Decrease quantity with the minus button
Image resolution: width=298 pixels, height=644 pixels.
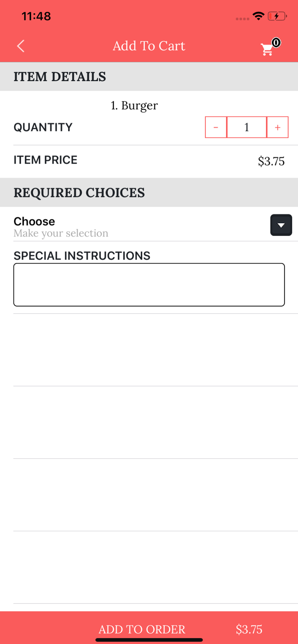click(x=216, y=127)
